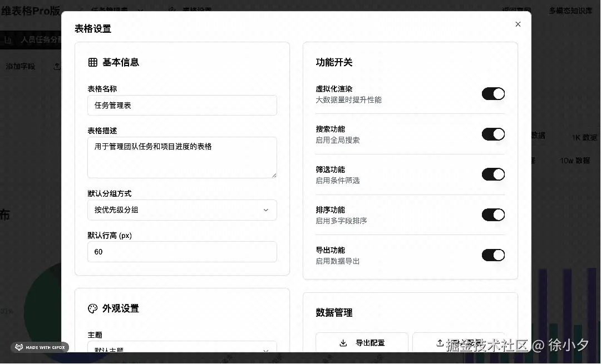Toggle off 导出功能
Image resolution: width=601 pixels, height=364 pixels.
point(493,255)
